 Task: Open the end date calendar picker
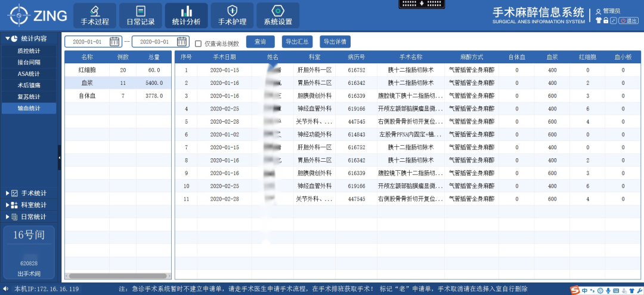(x=182, y=42)
